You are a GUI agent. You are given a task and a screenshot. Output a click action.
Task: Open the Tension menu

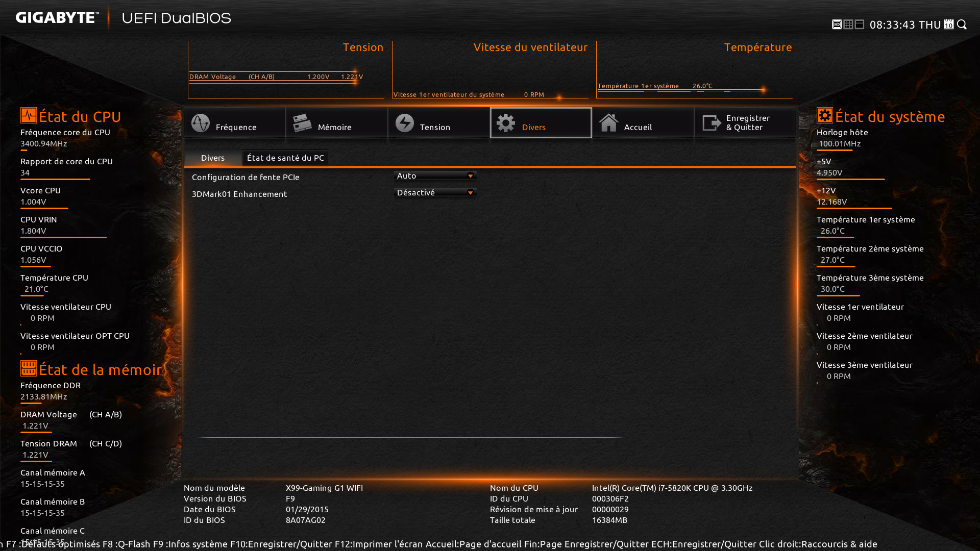click(439, 122)
